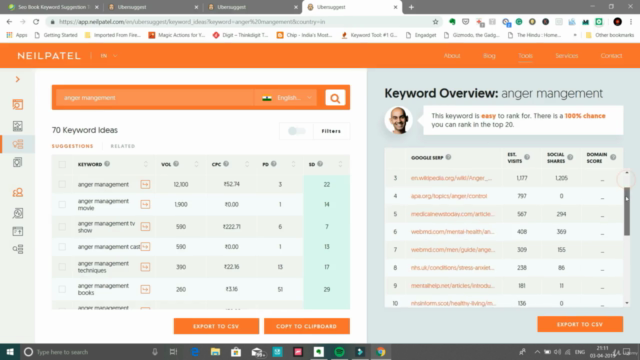640x360 pixels.
Task: Check the box for anger management movie
Action: 62,204
